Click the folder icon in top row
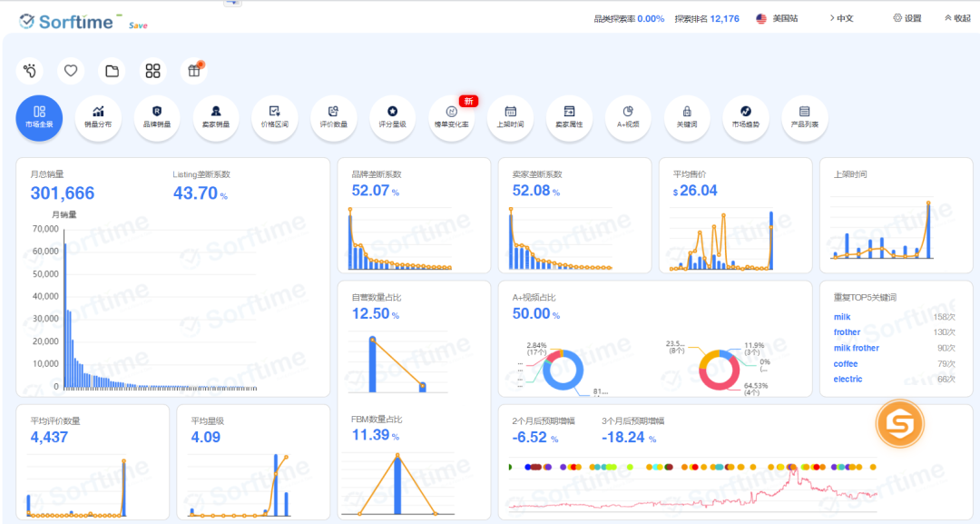The image size is (980, 524). (112, 71)
